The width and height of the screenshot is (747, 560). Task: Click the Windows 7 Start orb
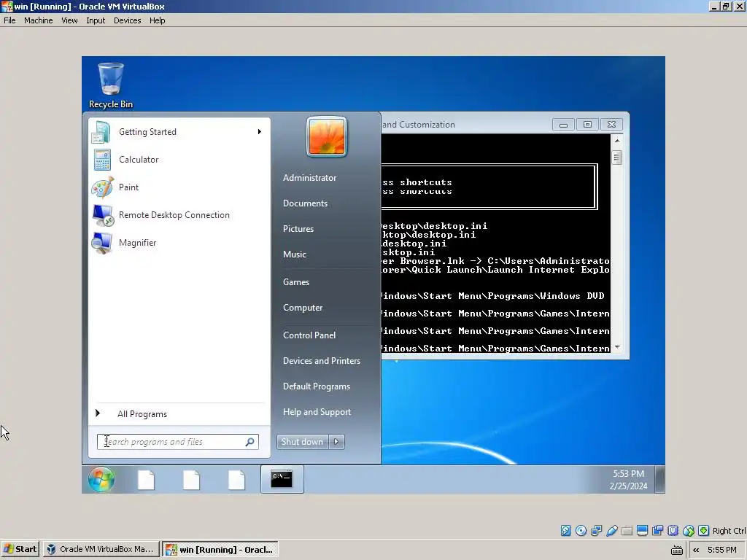click(101, 478)
